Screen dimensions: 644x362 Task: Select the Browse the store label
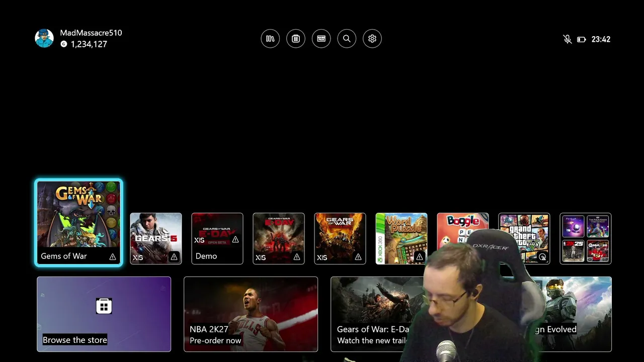tap(75, 340)
